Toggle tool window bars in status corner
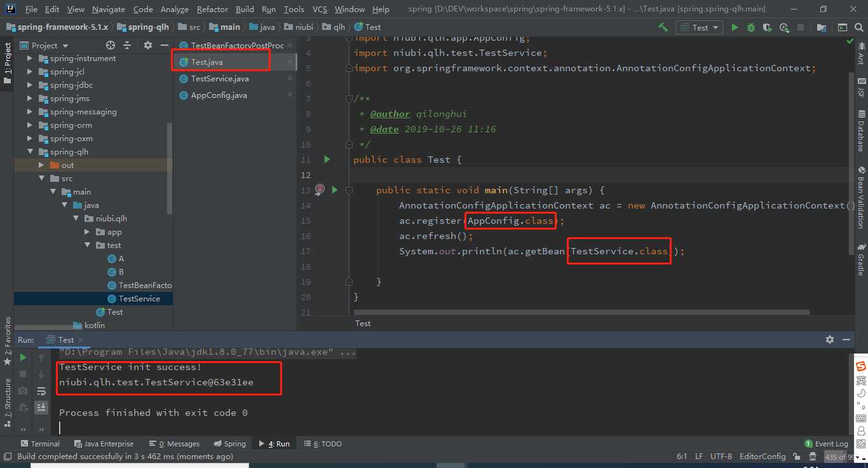 coord(7,457)
